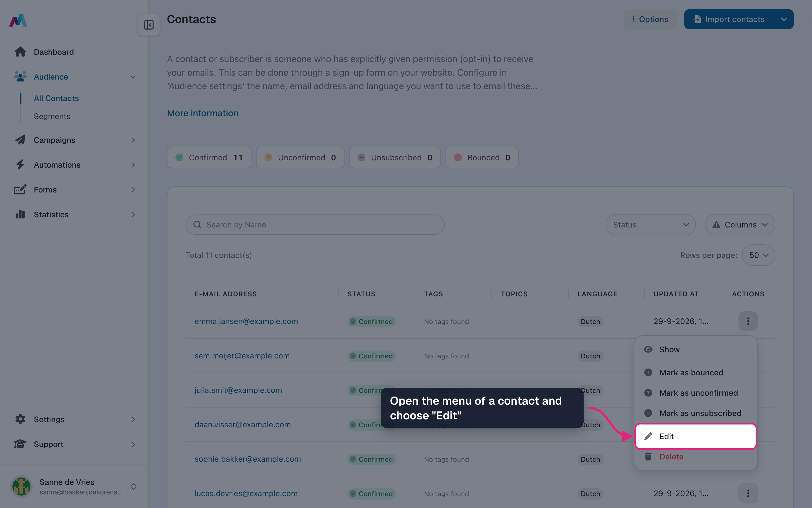This screenshot has width=812, height=508.
Task: Focus the Search by Name field
Action: pos(315,224)
